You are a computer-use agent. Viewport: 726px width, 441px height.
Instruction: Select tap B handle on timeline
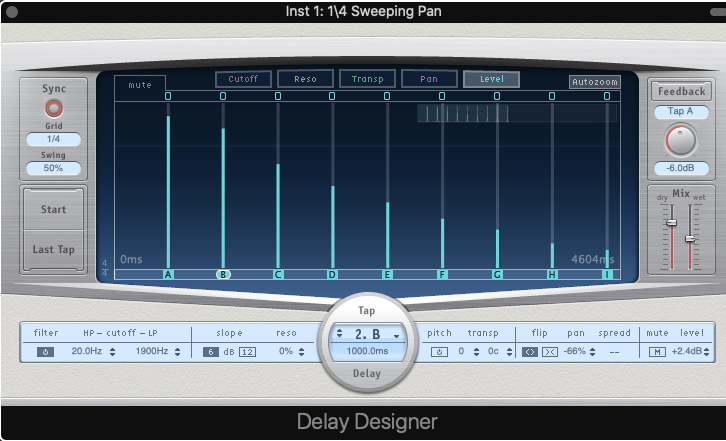click(223, 275)
